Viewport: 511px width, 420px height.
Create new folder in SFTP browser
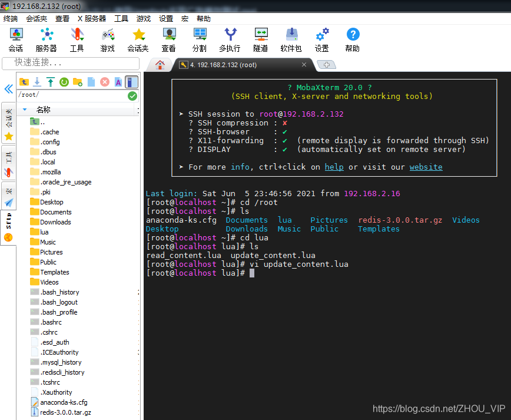78,82
